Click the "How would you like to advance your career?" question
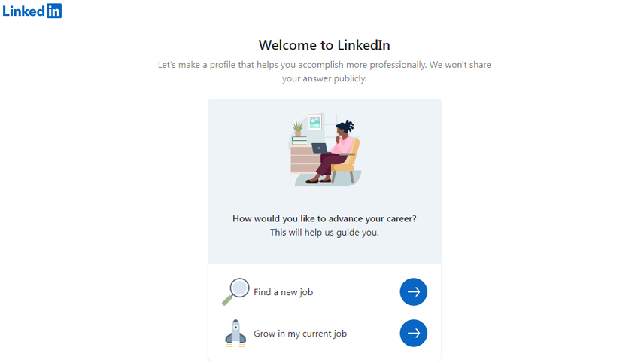 [x=324, y=218]
